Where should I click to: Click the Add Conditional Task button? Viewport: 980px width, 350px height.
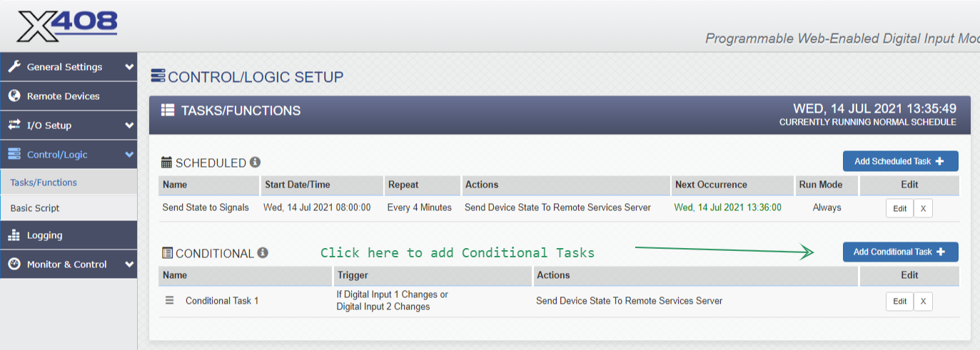(x=900, y=252)
